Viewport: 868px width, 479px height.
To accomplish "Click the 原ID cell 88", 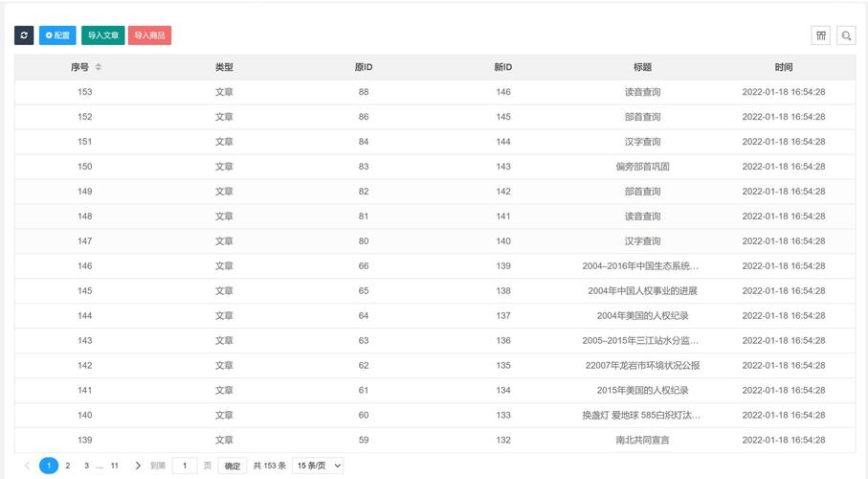I will pyautogui.click(x=364, y=92).
